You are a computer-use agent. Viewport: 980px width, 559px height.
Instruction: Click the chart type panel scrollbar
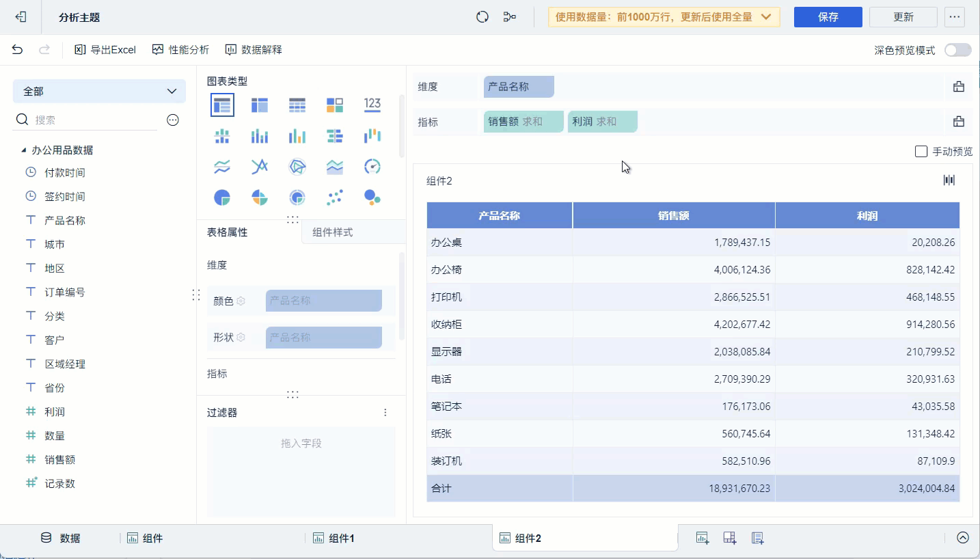(401, 126)
